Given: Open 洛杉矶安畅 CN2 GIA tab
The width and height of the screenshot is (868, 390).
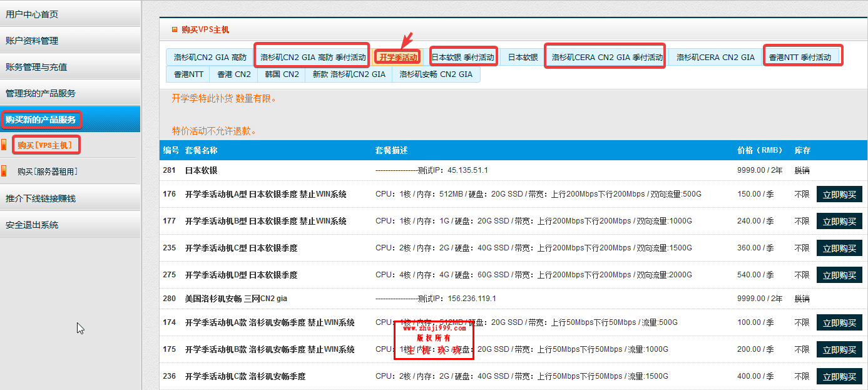Looking at the screenshot, I should click(x=436, y=74).
